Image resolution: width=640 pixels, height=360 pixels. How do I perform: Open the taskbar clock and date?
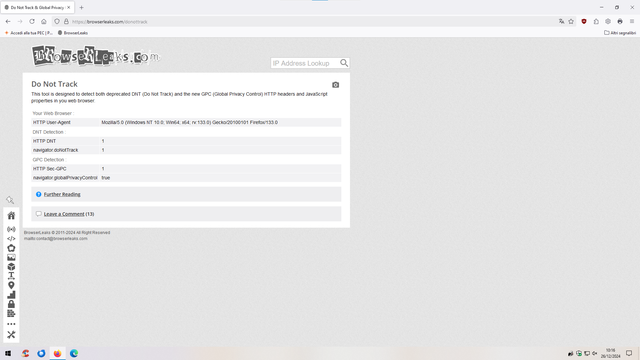tap(611, 353)
